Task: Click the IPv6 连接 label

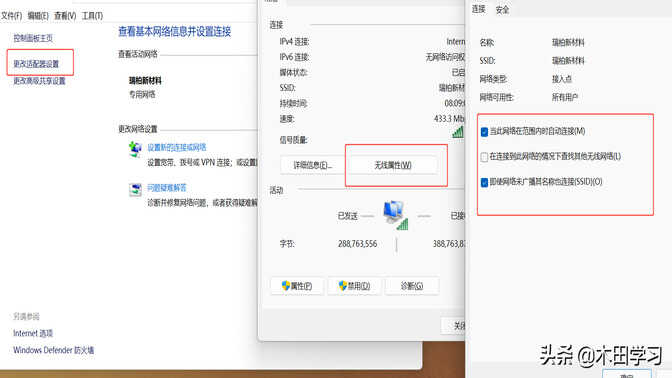Action: point(294,57)
